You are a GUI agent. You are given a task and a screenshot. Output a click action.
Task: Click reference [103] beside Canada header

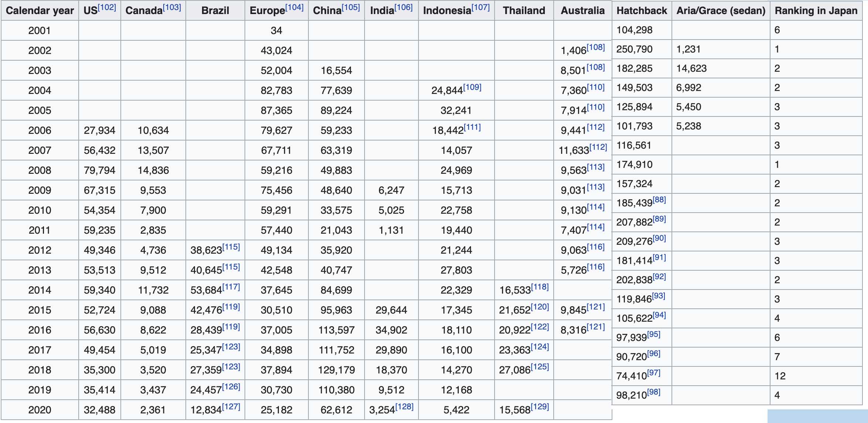click(172, 7)
